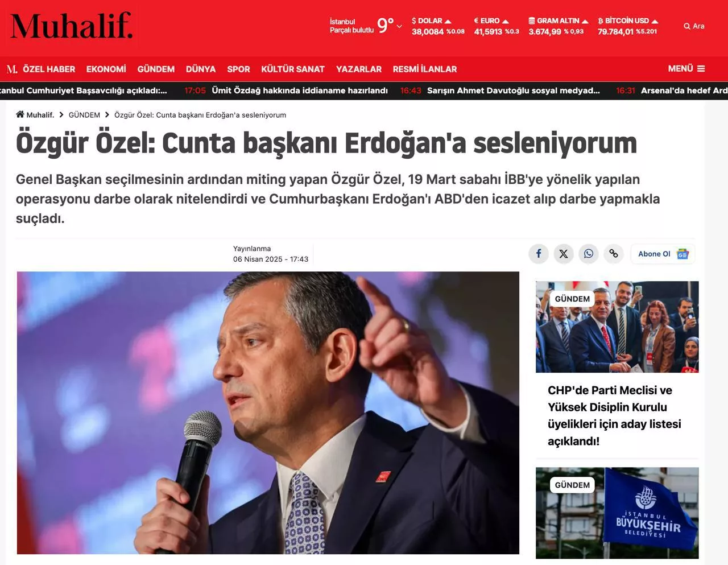The height and width of the screenshot is (565, 728).
Task: Click the DOLAR exchange rate indicator
Action: (x=438, y=26)
